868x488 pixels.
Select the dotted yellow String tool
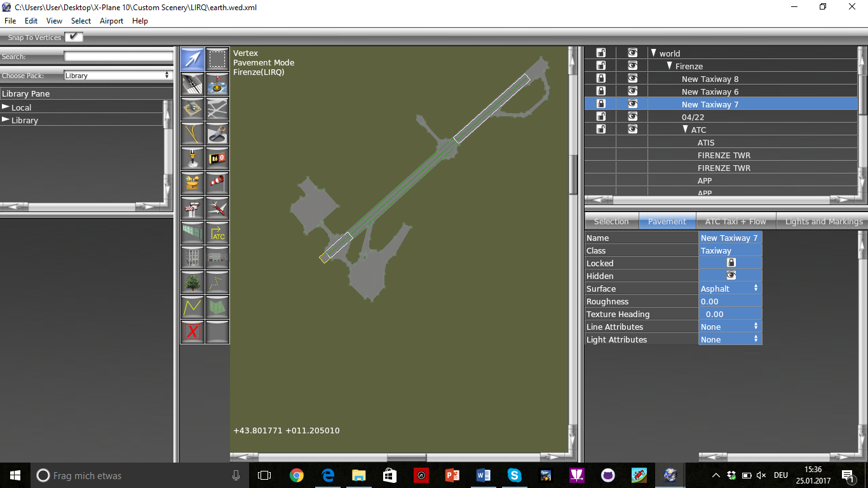(217, 282)
